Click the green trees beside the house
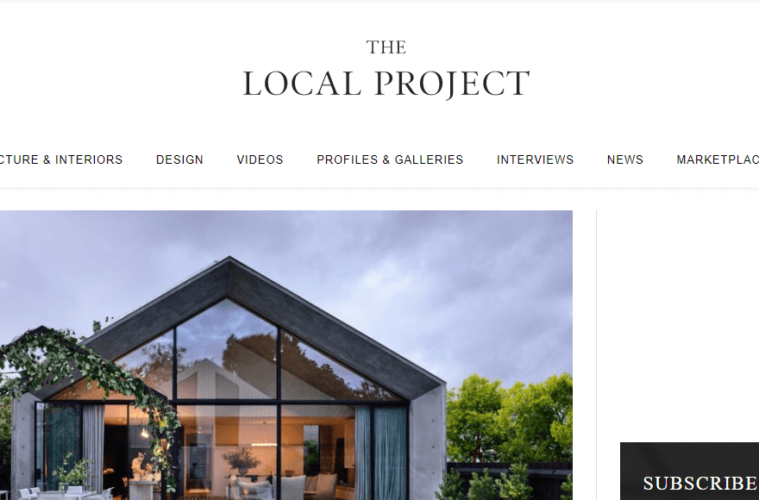Viewport: 759px width, 500px height. pos(508,419)
